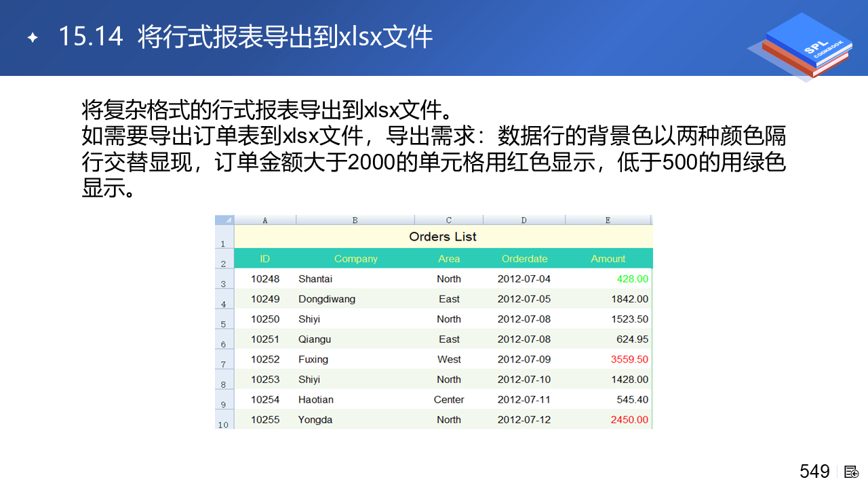Click the "Orderdate" column heading cell

[524, 258]
